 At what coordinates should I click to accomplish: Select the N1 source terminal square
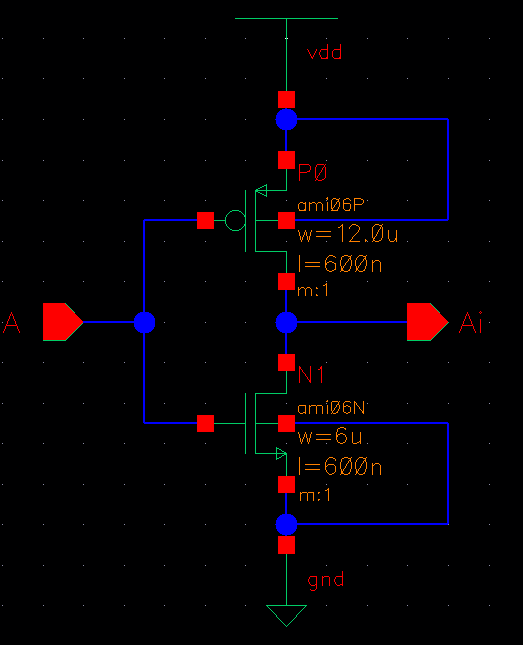286,484
